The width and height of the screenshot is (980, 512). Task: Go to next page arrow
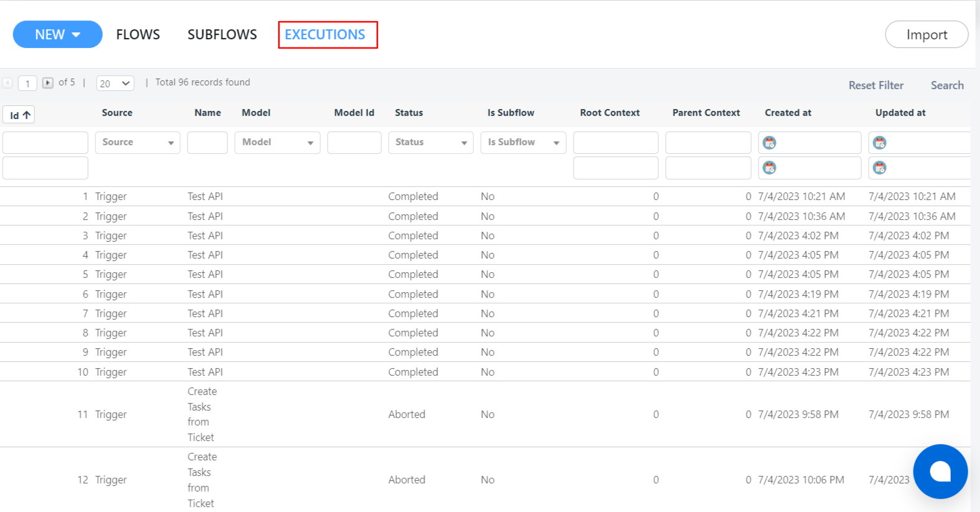click(48, 83)
